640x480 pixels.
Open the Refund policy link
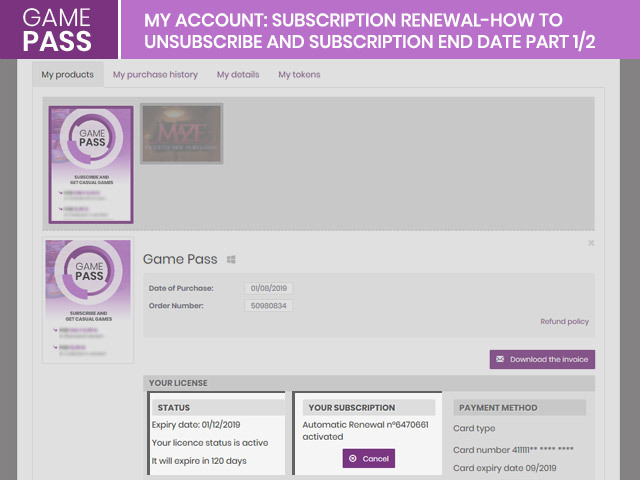click(564, 322)
